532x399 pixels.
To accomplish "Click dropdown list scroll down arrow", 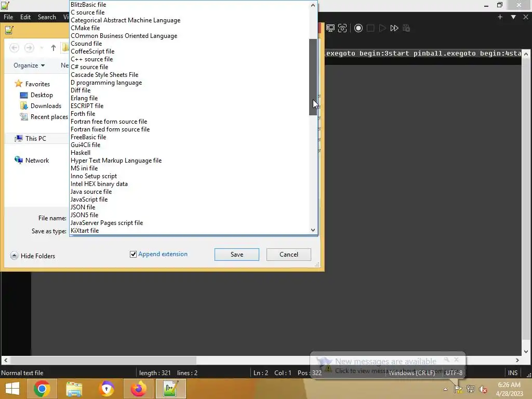I will [x=313, y=230].
